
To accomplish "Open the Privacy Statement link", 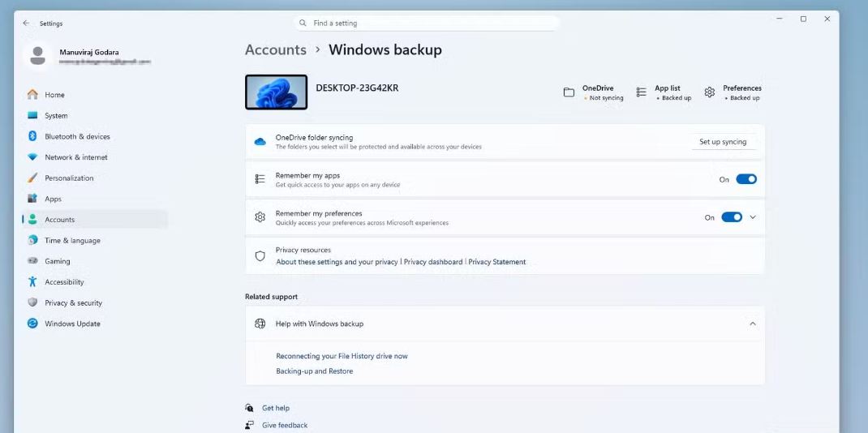I will tap(497, 262).
